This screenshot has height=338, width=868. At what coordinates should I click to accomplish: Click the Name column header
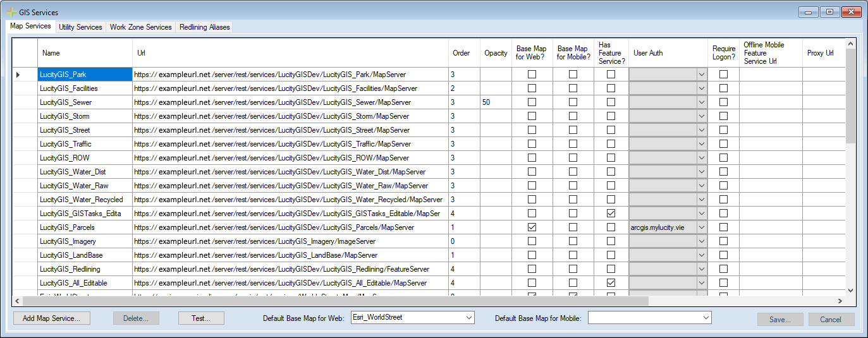point(85,53)
